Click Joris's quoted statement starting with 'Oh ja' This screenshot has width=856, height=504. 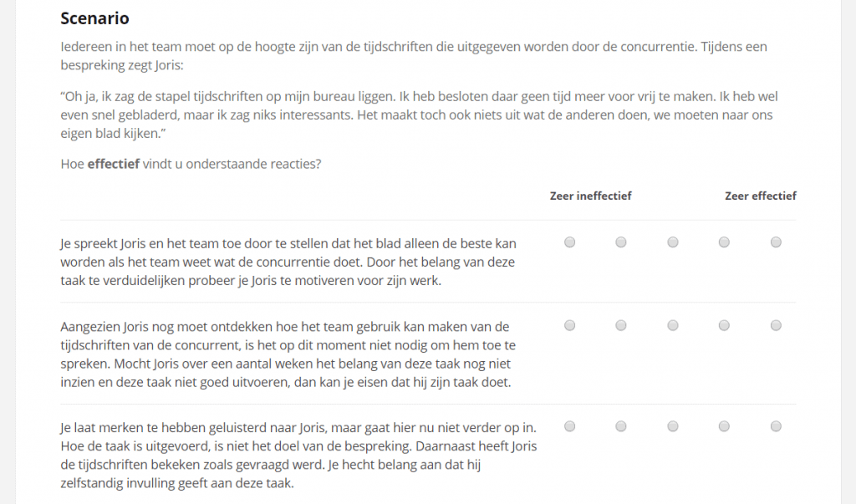coord(418,115)
